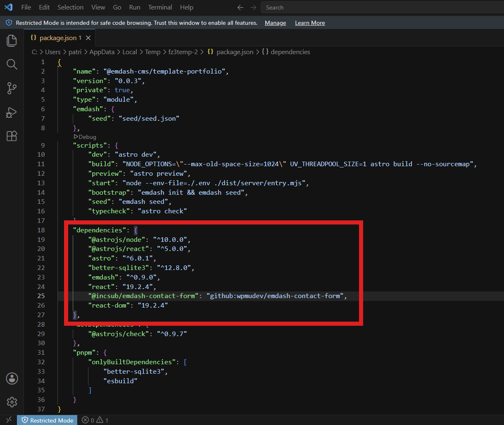Image resolution: width=504 pixels, height=425 pixels.
Task: Click the "name" key on line 2
Action: tap(84, 72)
